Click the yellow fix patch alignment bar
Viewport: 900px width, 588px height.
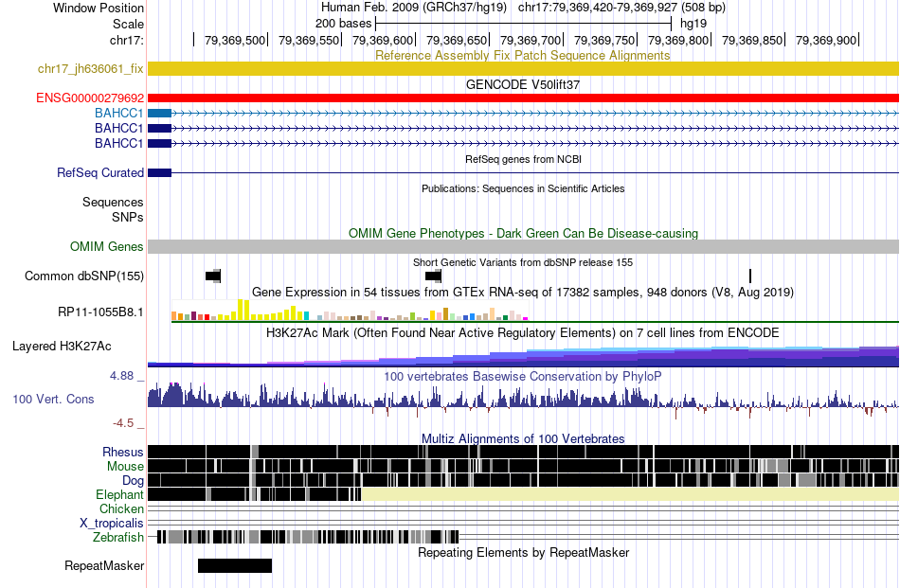523,69
